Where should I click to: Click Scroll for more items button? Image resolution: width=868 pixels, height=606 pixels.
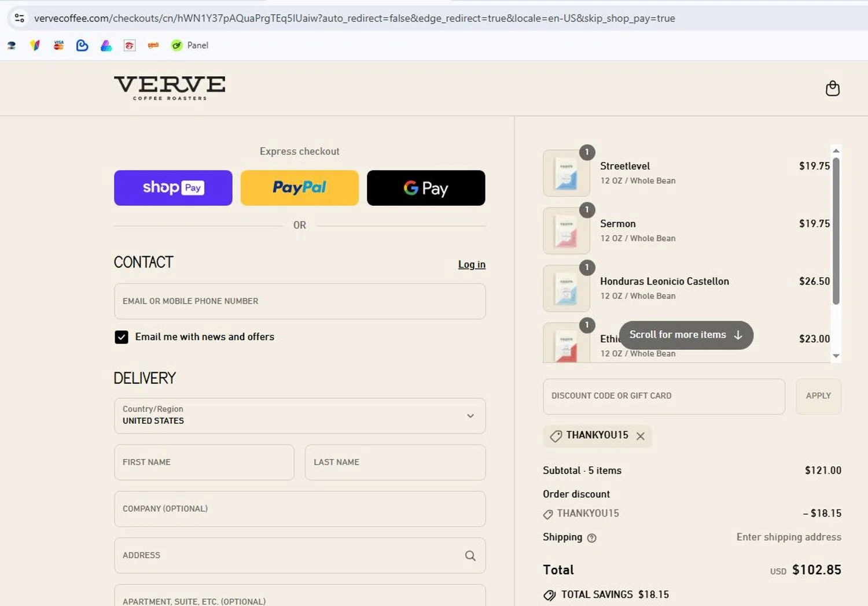(686, 335)
